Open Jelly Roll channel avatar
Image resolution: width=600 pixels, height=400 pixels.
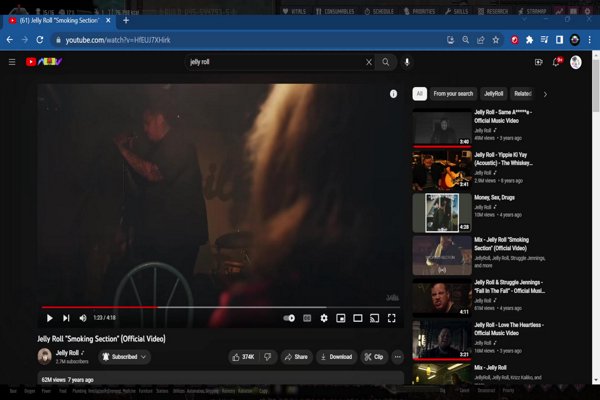[44, 356]
